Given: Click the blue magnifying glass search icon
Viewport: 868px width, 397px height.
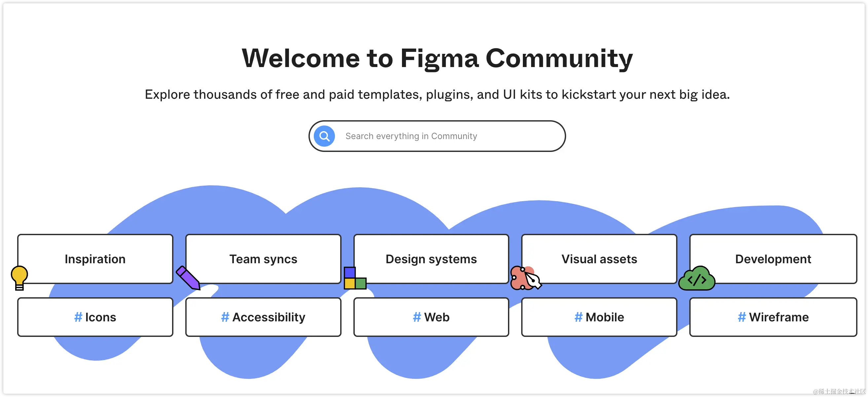Looking at the screenshot, I should point(324,136).
